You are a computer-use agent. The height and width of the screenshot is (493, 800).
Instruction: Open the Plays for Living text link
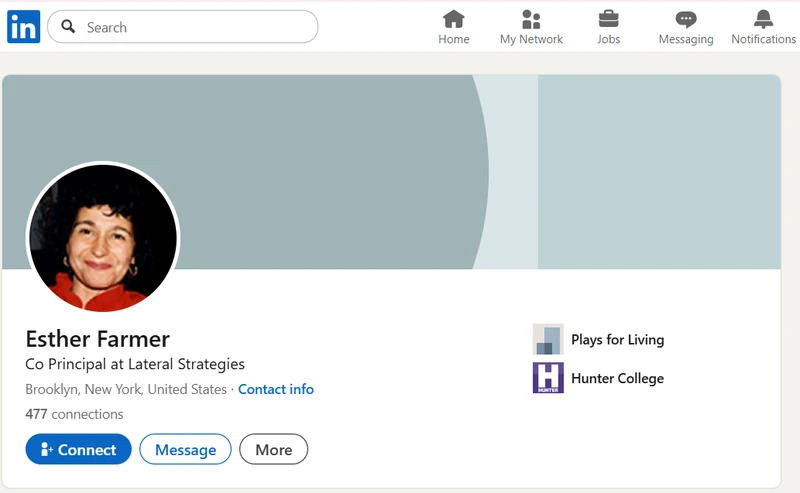(617, 340)
